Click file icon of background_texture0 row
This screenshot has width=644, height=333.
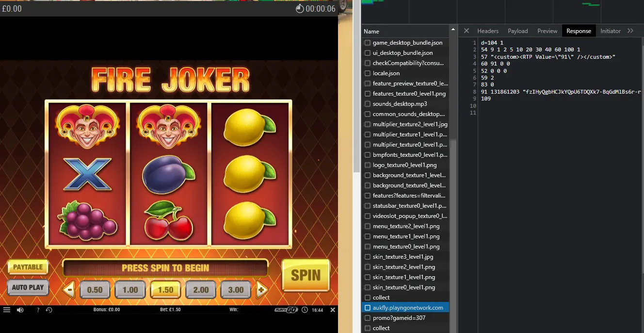coord(368,185)
